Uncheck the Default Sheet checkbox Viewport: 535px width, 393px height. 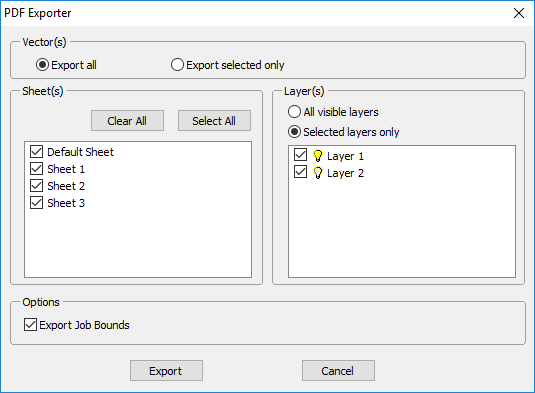(37, 152)
